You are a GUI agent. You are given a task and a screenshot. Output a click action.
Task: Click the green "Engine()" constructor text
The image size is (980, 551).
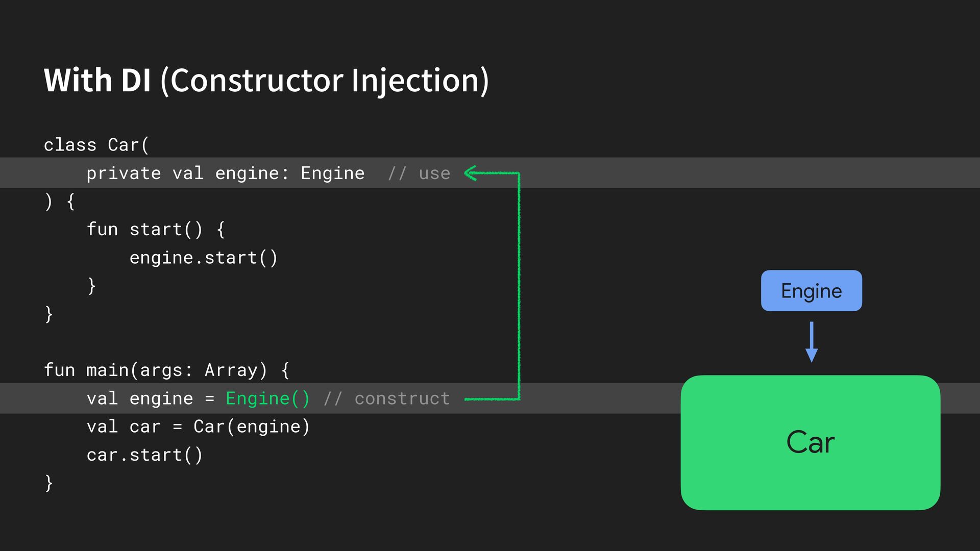click(x=267, y=398)
